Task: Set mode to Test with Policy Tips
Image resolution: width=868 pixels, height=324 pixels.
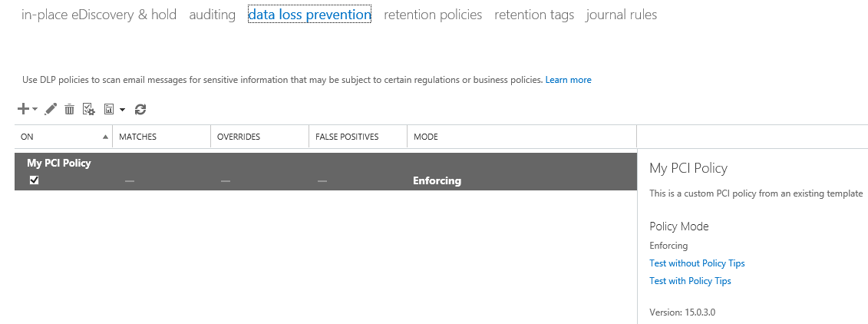Action: click(690, 281)
